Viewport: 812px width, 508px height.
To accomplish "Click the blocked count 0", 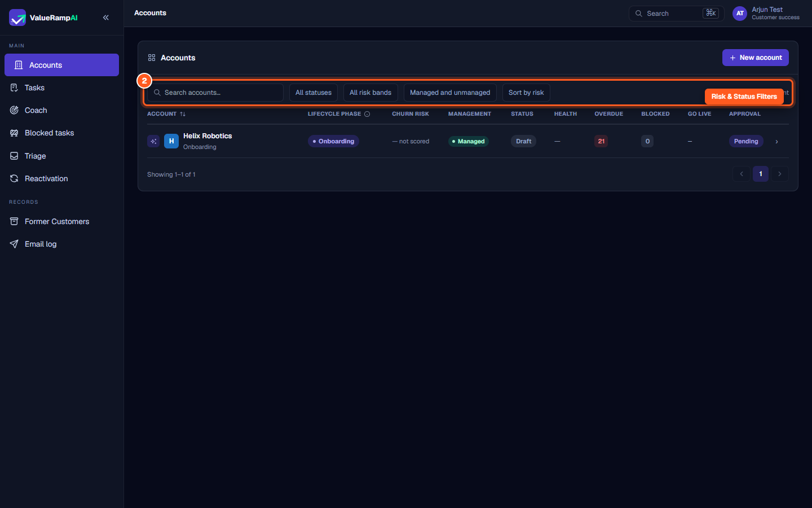I will [647, 141].
